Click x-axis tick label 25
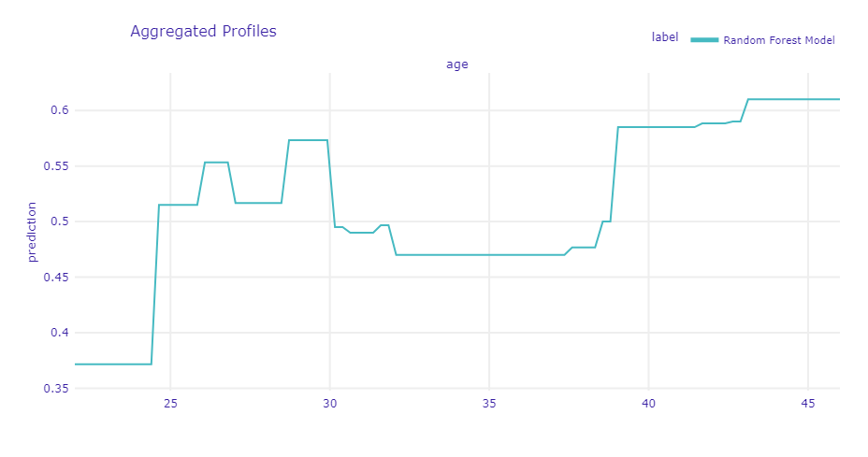Image resolution: width=868 pixels, height=457 pixels. 170,403
